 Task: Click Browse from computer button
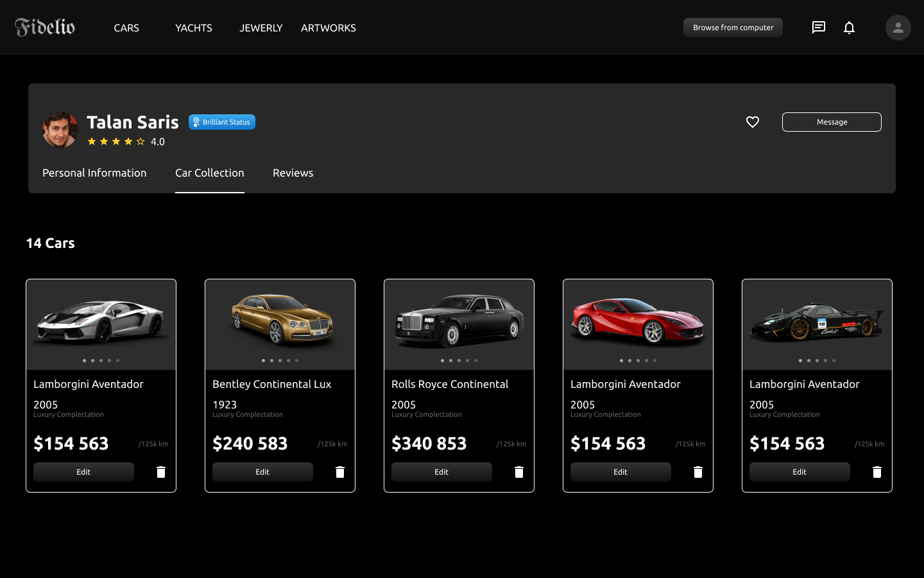[x=733, y=28]
